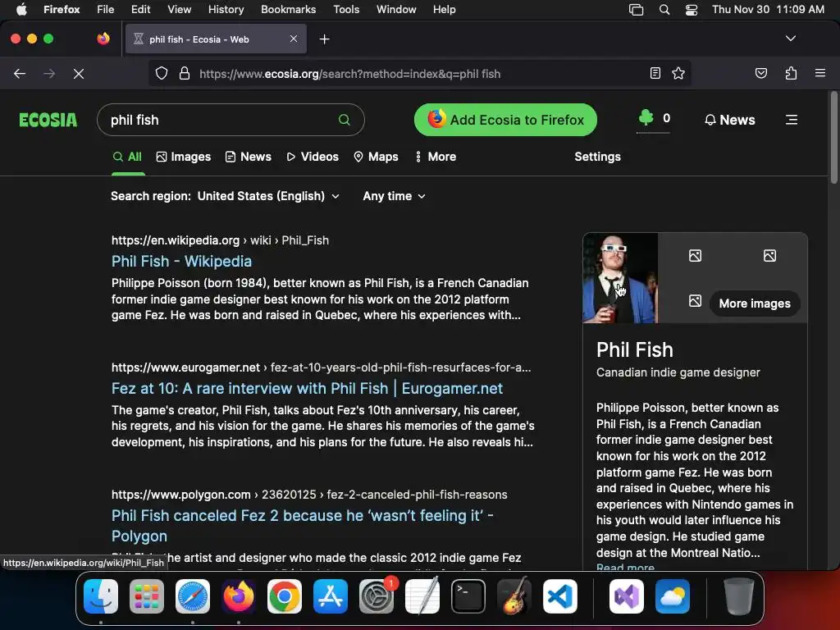Viewport: 840px width, 630px height.
Task: Switch to the News search tab
Action: click(249, 157)
